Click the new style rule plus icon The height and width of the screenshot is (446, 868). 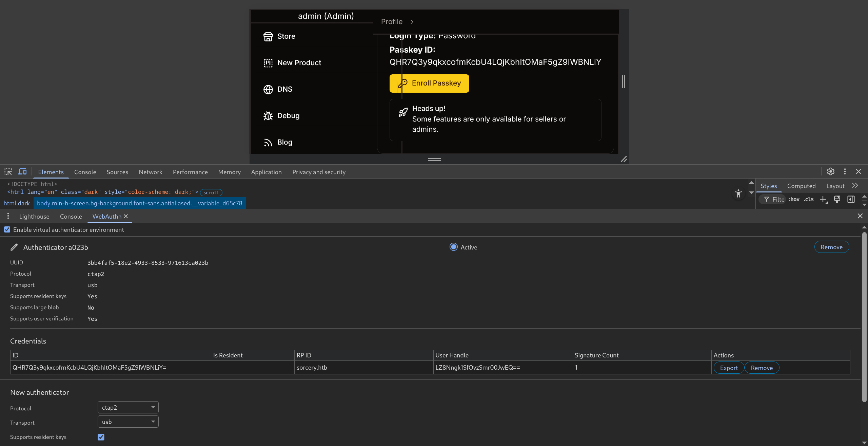pos(823,199)
